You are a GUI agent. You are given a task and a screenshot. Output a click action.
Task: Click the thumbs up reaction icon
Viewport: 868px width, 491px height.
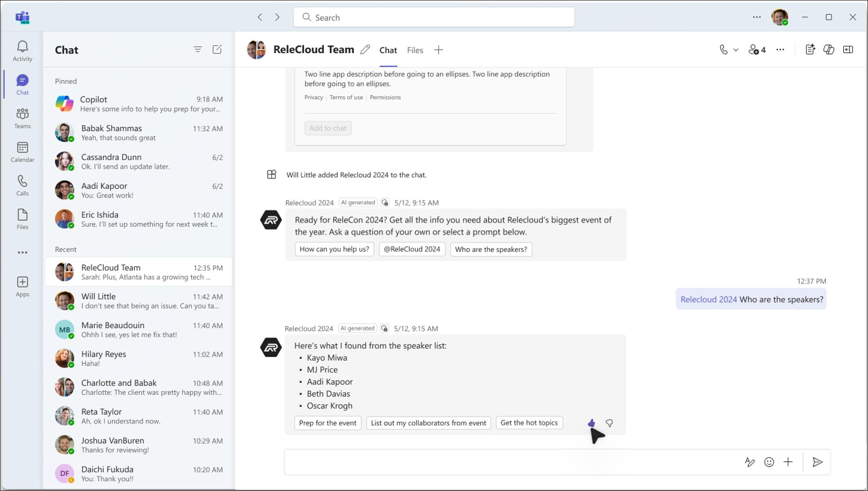pyautogui.click(x=591, y=423)
